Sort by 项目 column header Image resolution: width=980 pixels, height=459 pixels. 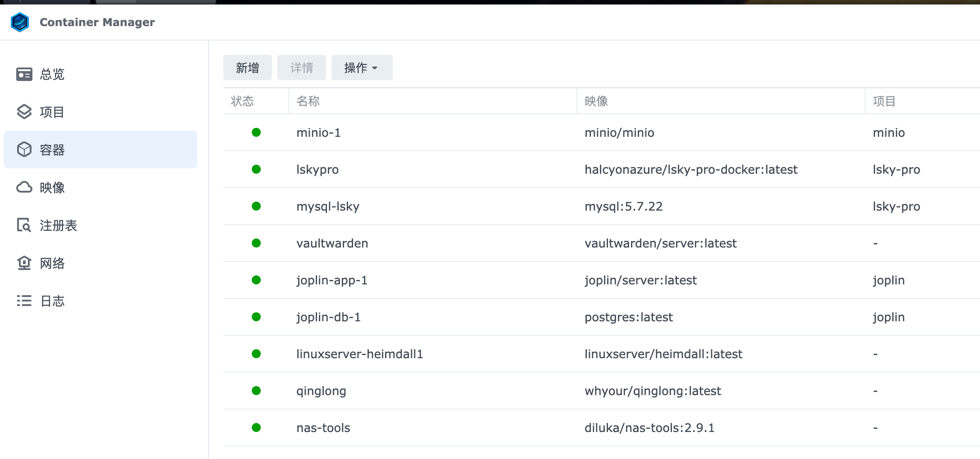click(922, 101)
